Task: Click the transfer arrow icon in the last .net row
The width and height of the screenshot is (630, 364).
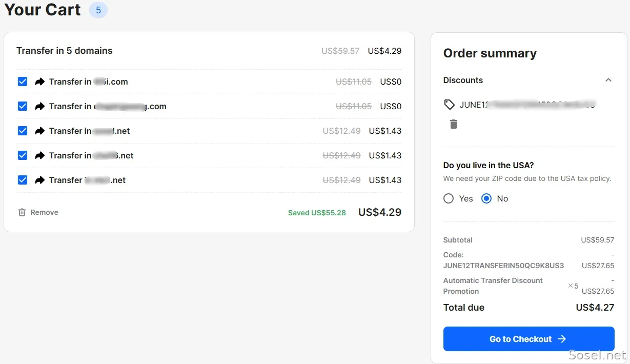Action: pos(39,180)
